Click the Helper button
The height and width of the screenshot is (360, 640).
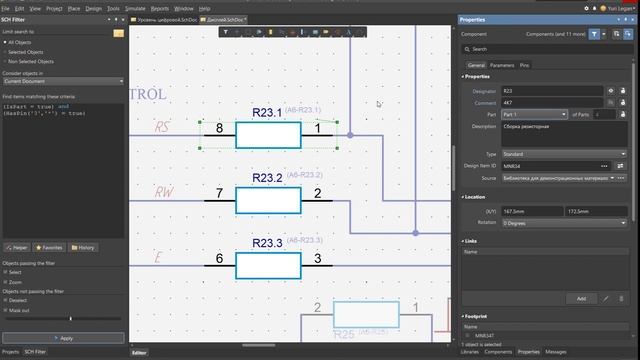pyautogui.click(x=17, y=247)
